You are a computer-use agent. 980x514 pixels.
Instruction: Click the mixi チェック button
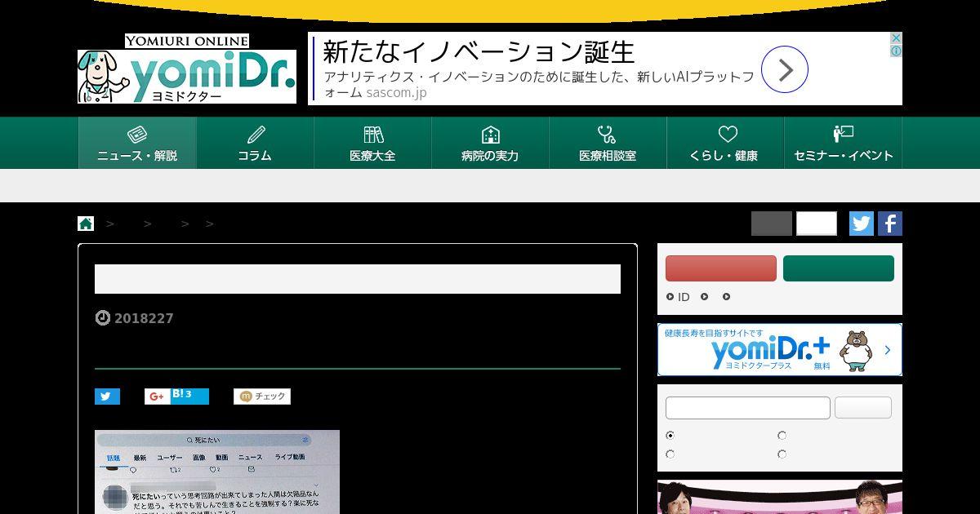click(x=262, y=397)
